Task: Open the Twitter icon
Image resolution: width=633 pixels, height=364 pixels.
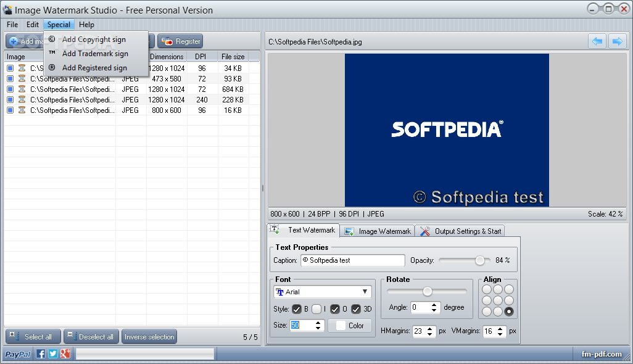Action: pos(53,354)
